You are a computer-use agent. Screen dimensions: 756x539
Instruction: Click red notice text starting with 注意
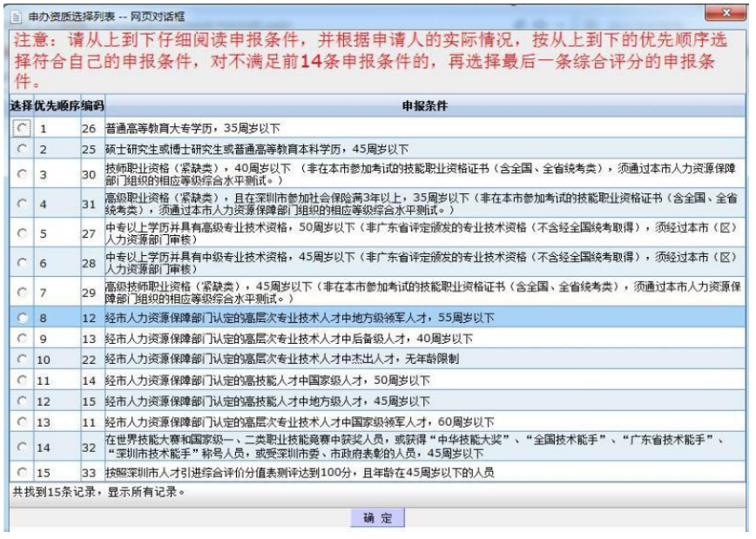point(370,61)
